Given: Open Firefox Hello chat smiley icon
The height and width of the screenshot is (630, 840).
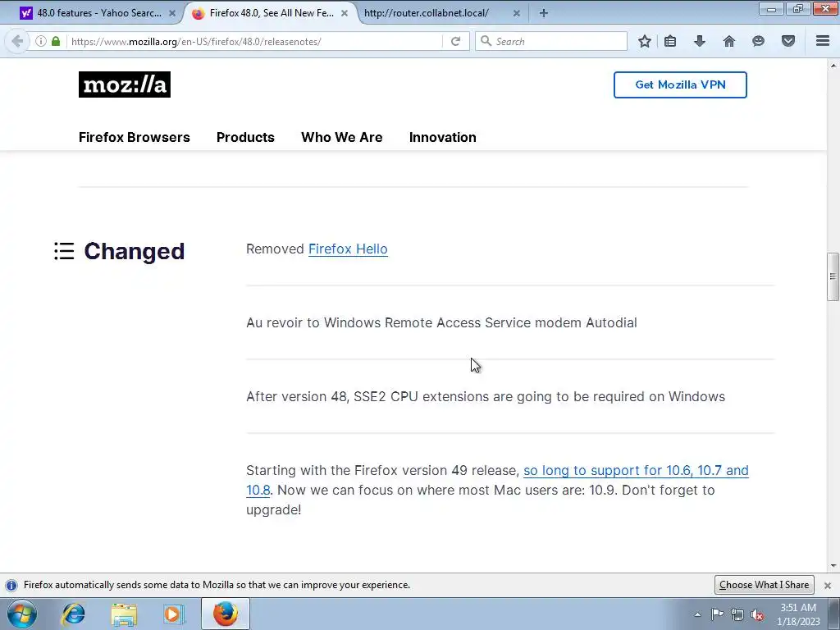Looking at the screenshot, I should (x=758, y=41).
